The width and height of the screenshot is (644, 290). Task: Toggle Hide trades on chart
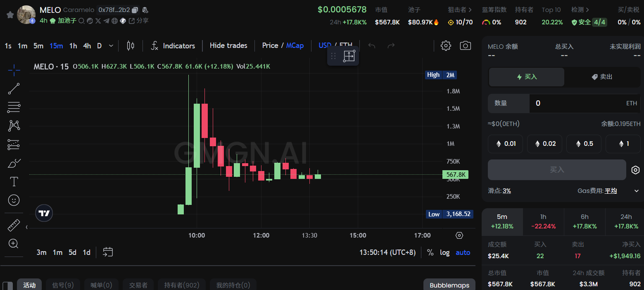click(228, 45)
